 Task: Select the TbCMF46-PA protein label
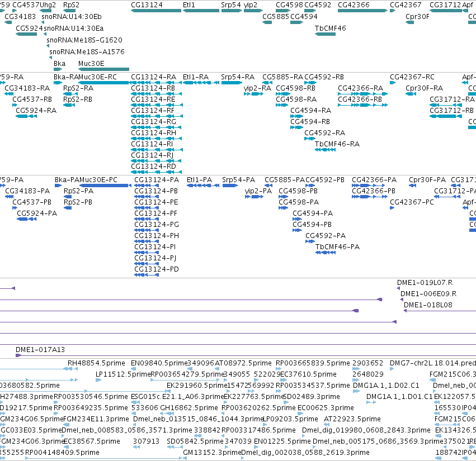click(x=337, y=247)
